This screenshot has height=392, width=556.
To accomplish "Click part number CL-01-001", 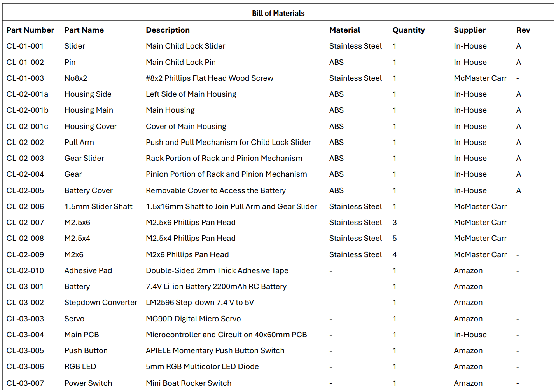I will point(25,46).
